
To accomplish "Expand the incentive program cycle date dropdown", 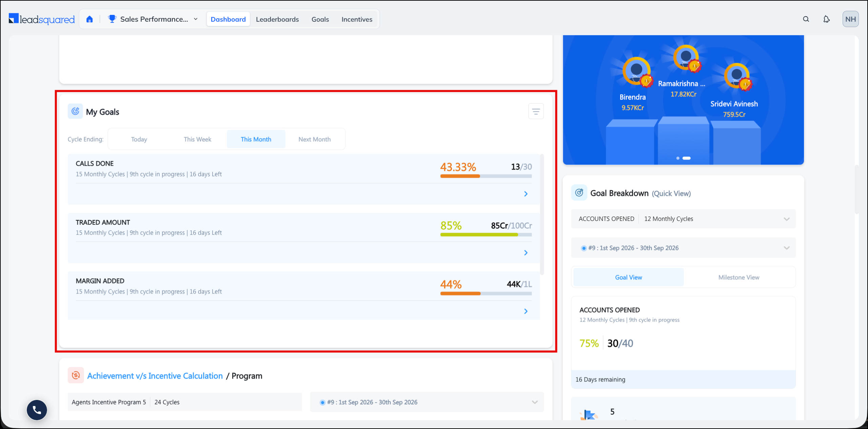I will point(427,402).
